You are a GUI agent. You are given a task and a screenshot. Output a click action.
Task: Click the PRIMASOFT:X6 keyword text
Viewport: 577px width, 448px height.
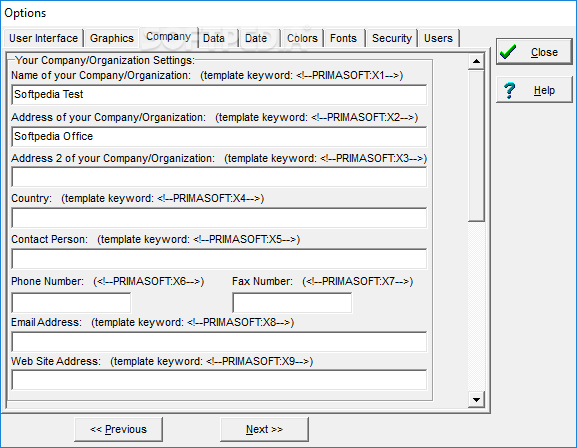click(149, 281)
